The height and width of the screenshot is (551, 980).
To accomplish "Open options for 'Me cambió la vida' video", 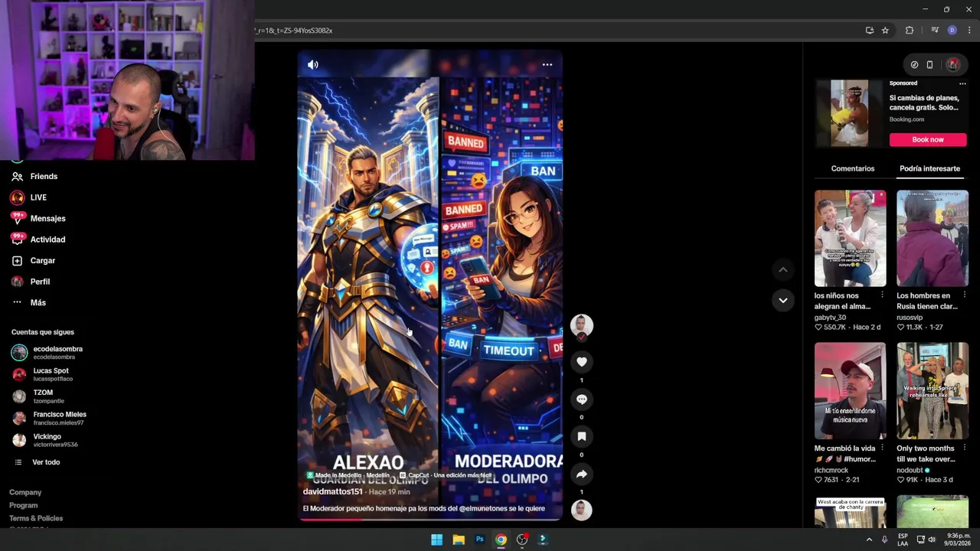I will click(x=882, y=448).
